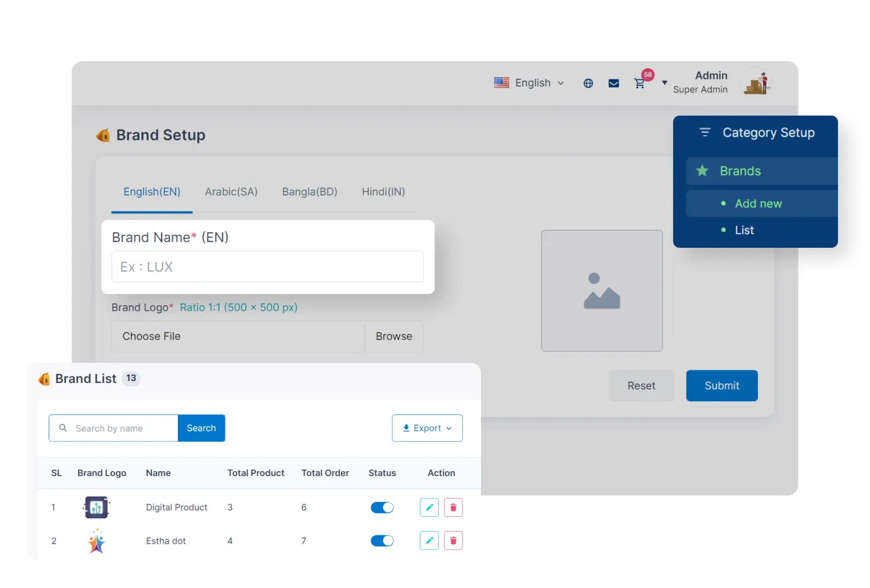Screen dimensions: 870x588
Task: Open the messages envelope icon
Action: [x=614, y=83]
